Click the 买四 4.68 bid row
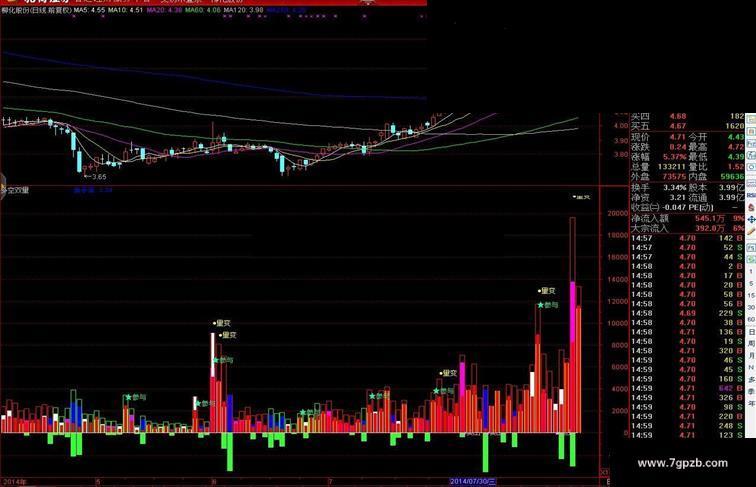 [688, 116]
